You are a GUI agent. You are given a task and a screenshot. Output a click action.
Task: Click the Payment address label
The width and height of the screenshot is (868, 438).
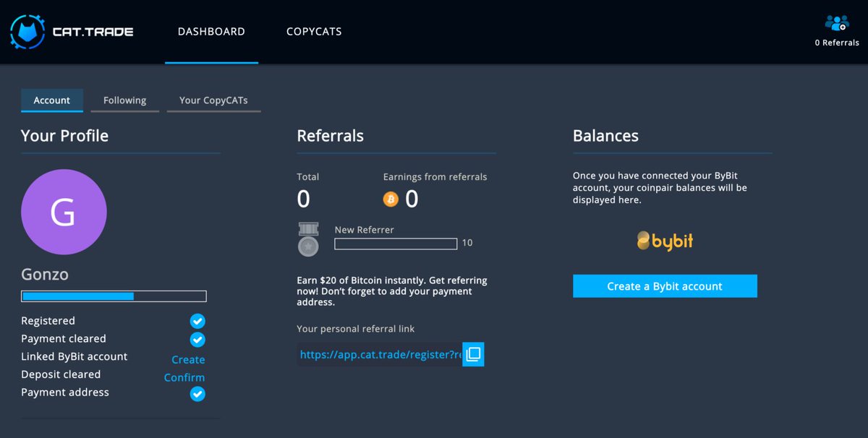point(65,392)
